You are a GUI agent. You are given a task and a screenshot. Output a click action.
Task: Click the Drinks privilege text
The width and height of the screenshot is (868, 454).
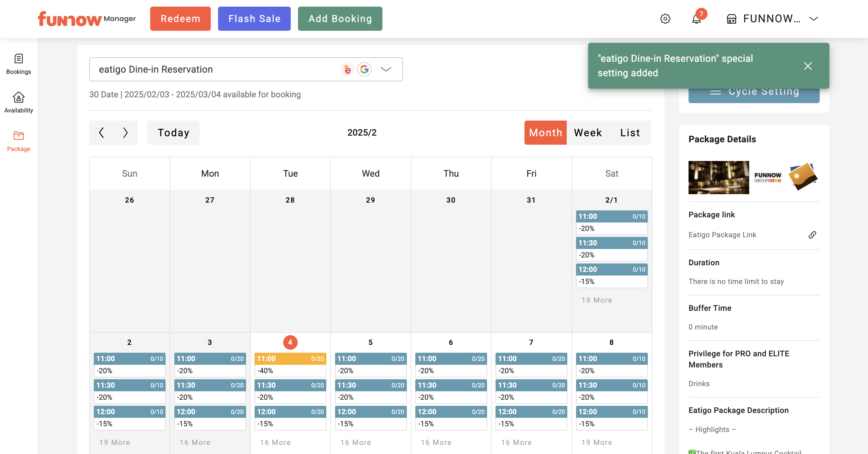699,384
